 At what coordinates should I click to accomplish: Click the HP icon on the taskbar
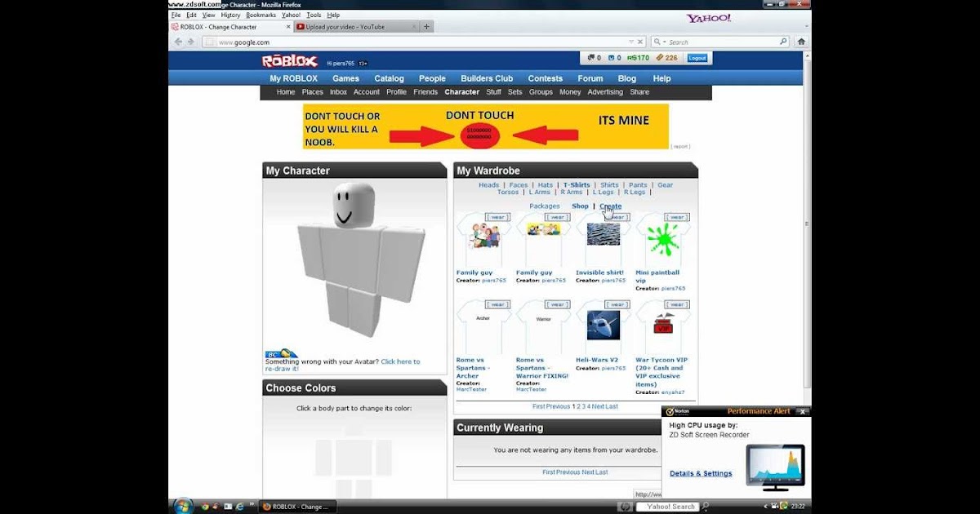pyautogui.click(x=625, y=507)
